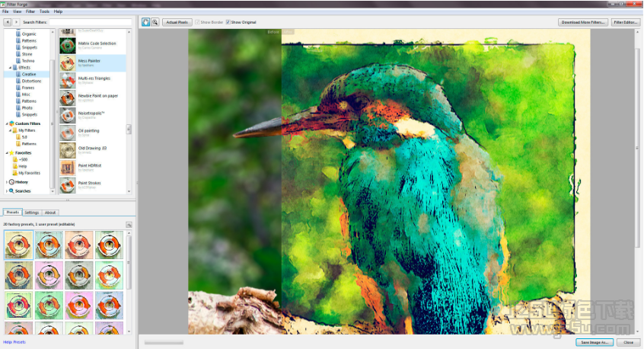Screen dimensions: 644x349
Task: Click the Close button at bottom right
Action: (x=628, y=342)
